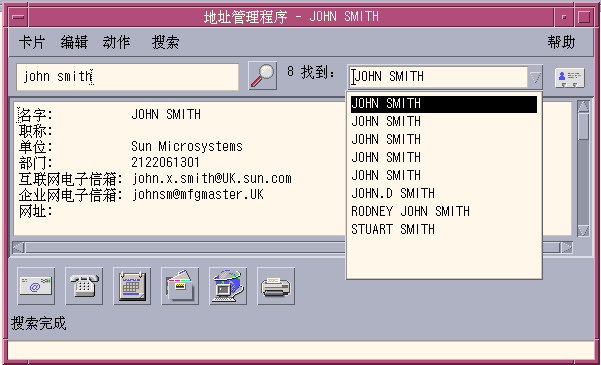Viewport: 601px width, 365px height.
Task: Click the telephone dial icon
Action: (84, 286)
